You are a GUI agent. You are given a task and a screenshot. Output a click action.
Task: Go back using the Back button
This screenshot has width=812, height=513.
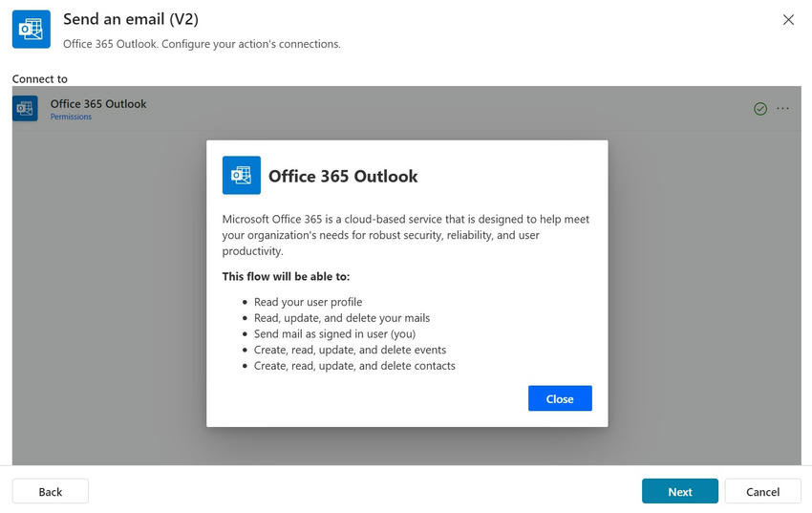[51, 491]
